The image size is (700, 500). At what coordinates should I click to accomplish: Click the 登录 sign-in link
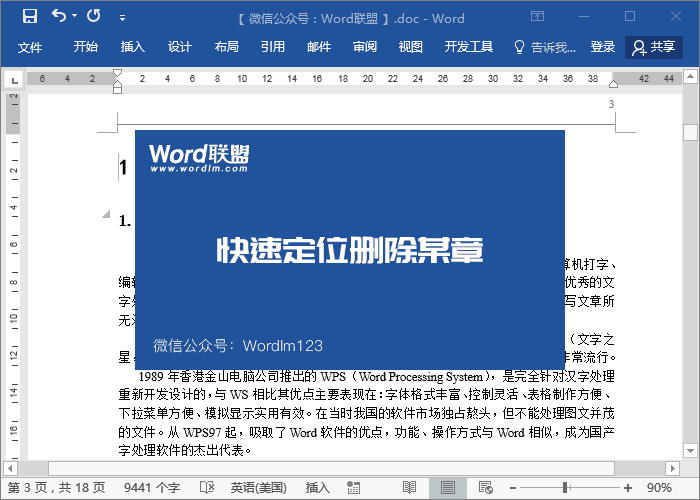click(603, 47)
